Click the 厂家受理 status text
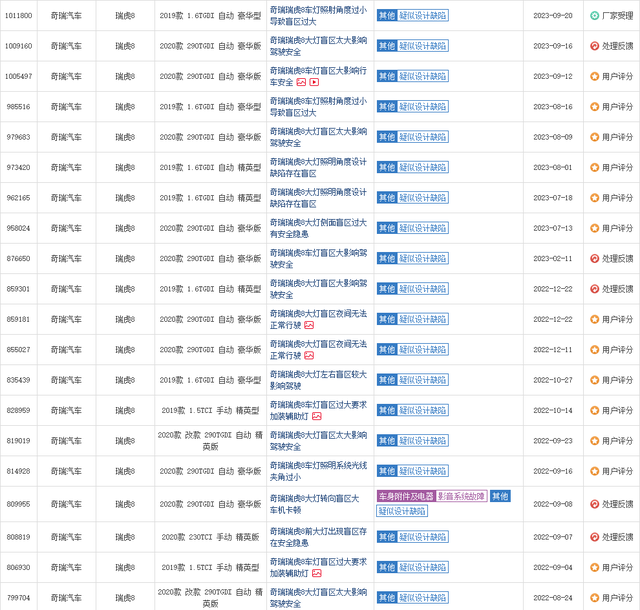The height and width of the screenshot is (610, 640). pos(618,16)
